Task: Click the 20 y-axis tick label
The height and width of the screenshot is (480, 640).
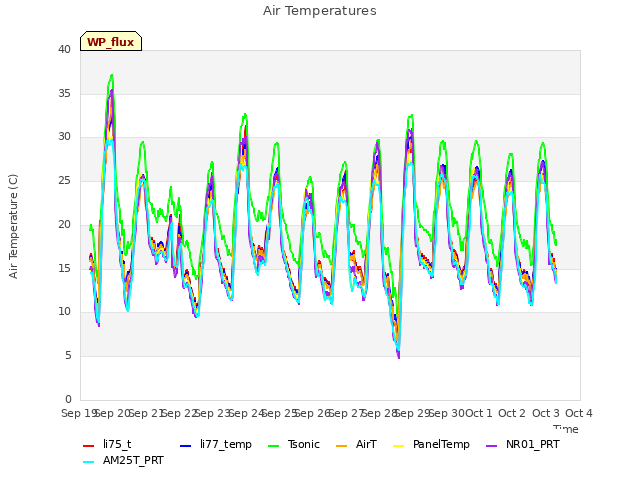Action: [64, 224]
